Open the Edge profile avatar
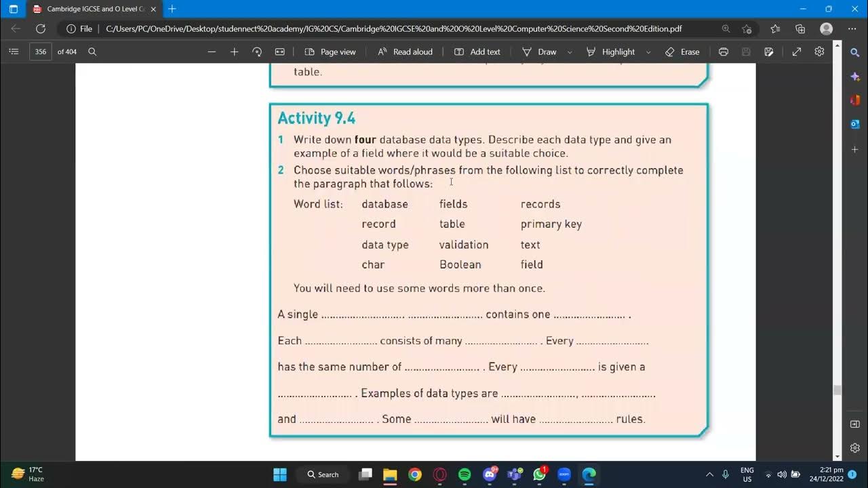The image size is (868, 488). 826,28
